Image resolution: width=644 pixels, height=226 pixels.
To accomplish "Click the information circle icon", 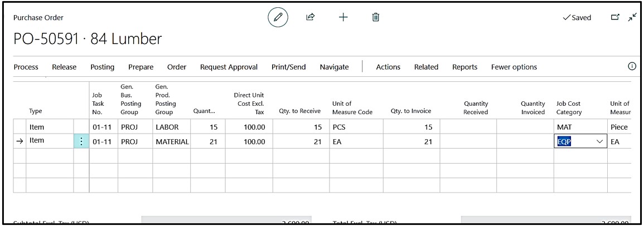I will pyautogui.click(x=632, y=66).
